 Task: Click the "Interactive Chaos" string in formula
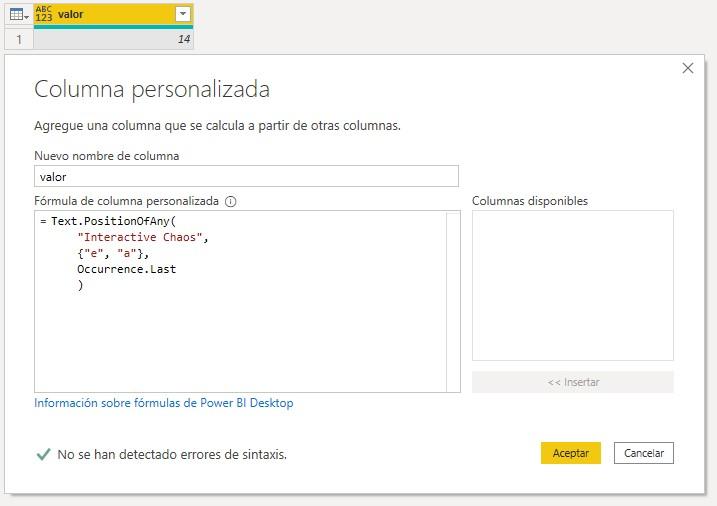(x=141, y=237)
